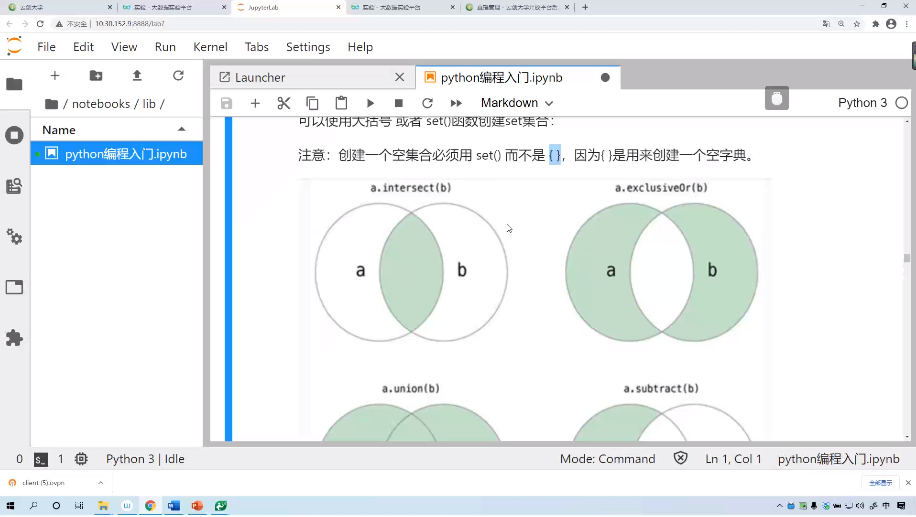Run the selected cell
The image size is (916, 517).
[x=370, y=103]
